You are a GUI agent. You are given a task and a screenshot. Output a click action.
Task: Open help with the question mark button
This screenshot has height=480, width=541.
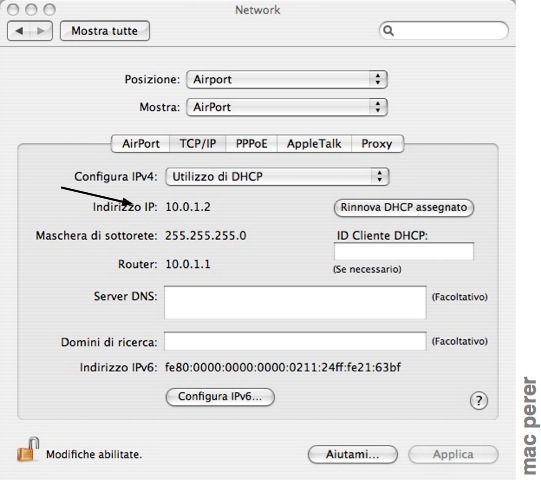coord(479,401)
